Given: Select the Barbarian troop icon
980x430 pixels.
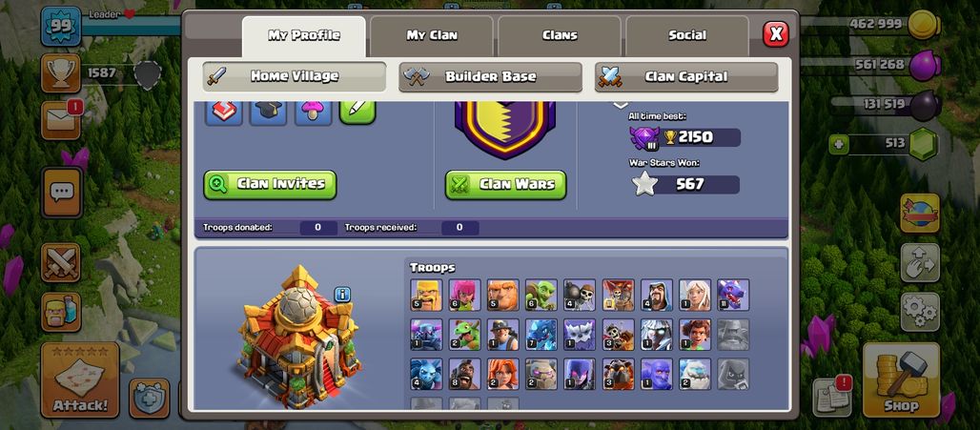Looking at the screenshot, I should pos(426,295).
